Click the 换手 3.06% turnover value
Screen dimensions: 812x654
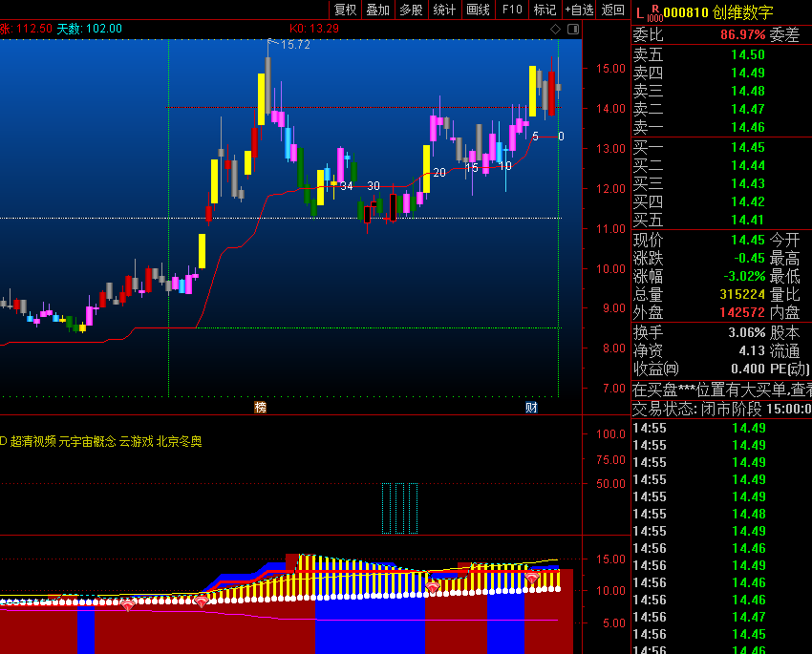pos(747,332)
